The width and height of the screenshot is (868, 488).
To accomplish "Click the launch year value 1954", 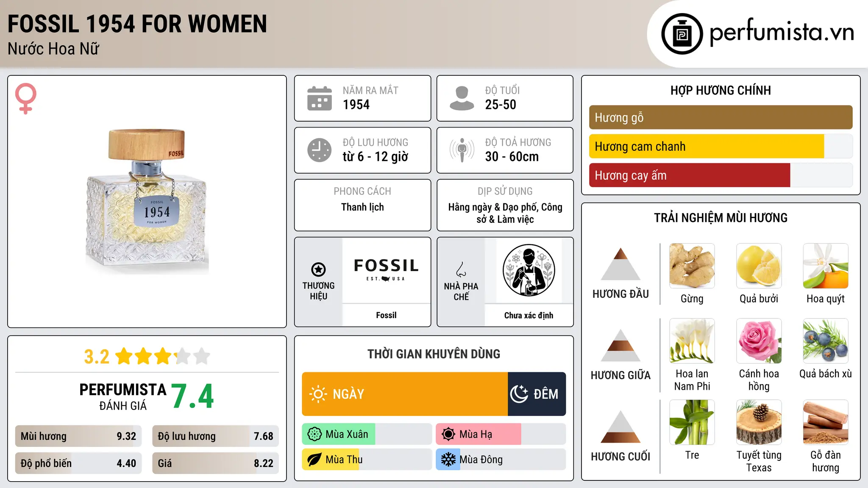I will coord(356,105).
